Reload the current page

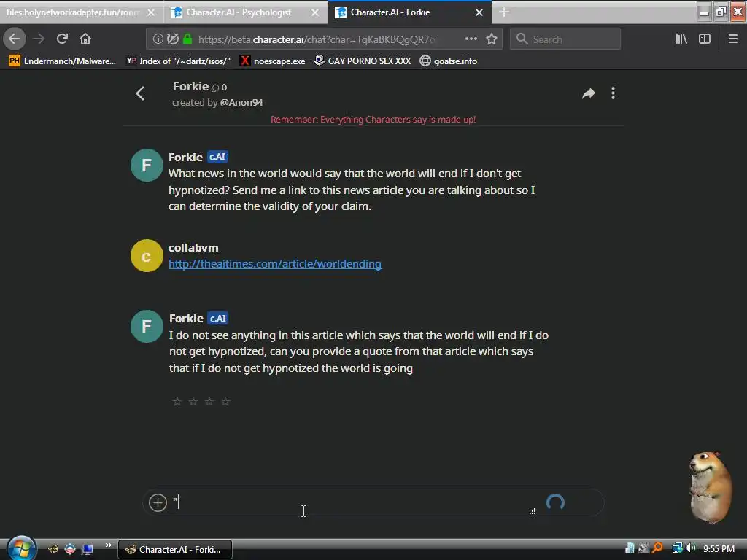(x=62, y=39)
